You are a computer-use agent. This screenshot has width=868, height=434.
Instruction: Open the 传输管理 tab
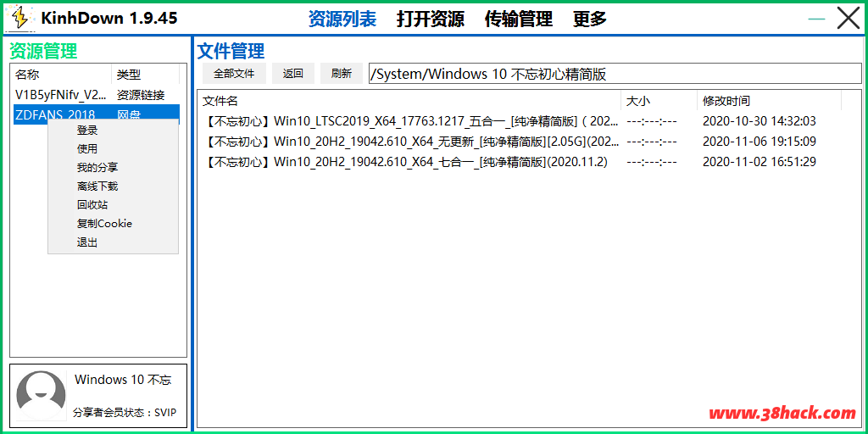coord(519,19)
